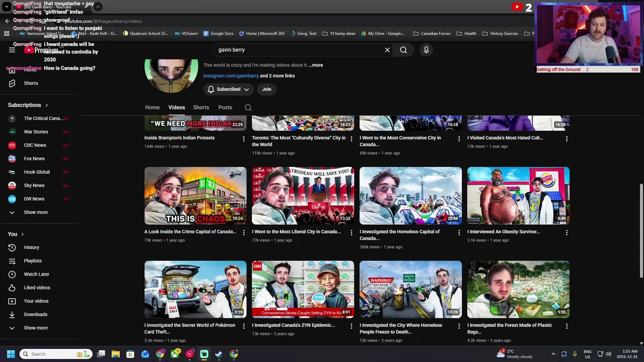The image size is (644, 362).
Task: Open options menu for Crime Capital of Canada video
Action: tap(244, 233)
